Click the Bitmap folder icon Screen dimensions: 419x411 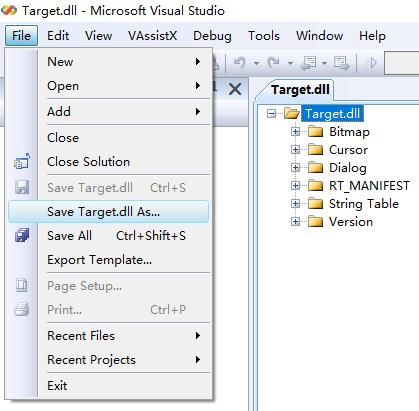315,132
